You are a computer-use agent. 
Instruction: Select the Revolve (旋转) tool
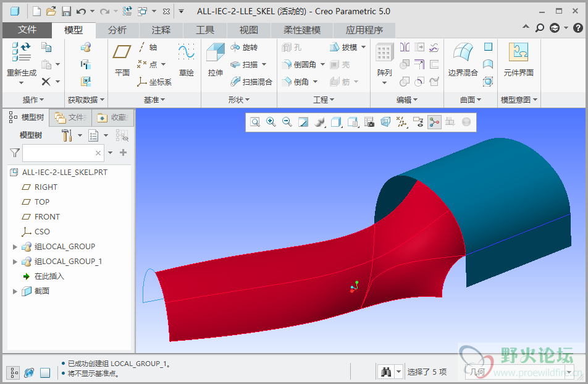tap(244, 47)
